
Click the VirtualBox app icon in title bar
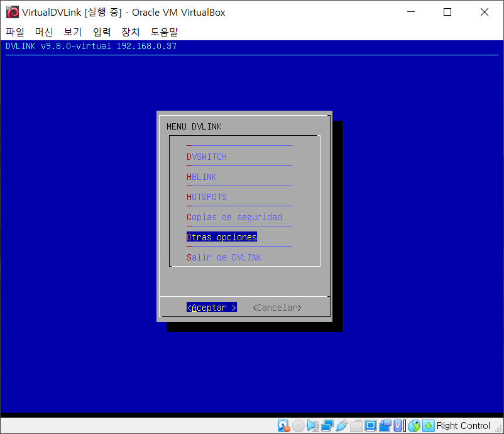pos(13,12)
